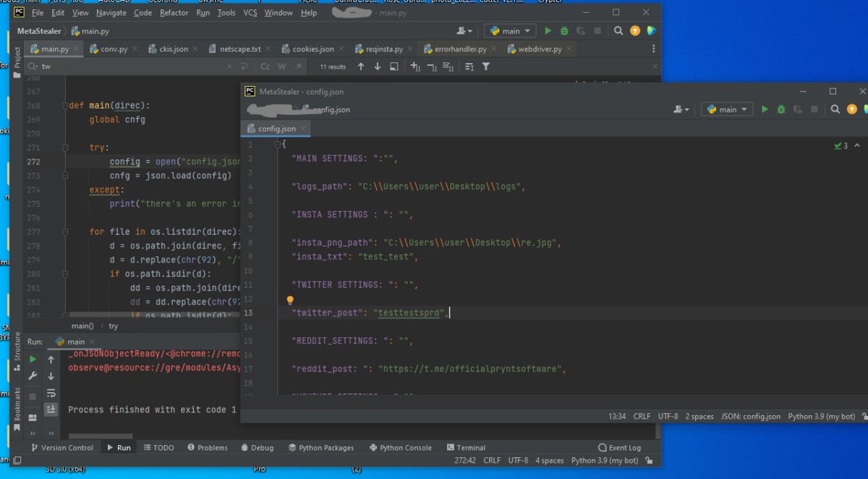Screen dimensions: 868x479
Task: Open the Refactor menu
Action: pyautogui.click(x=174, y=13)
